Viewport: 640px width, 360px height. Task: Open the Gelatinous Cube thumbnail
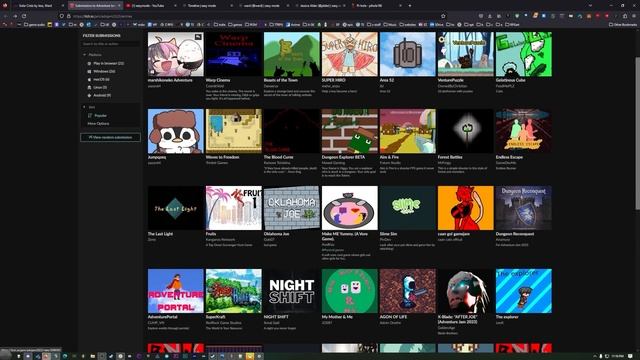pyautogui.click(x=524, y=54)
